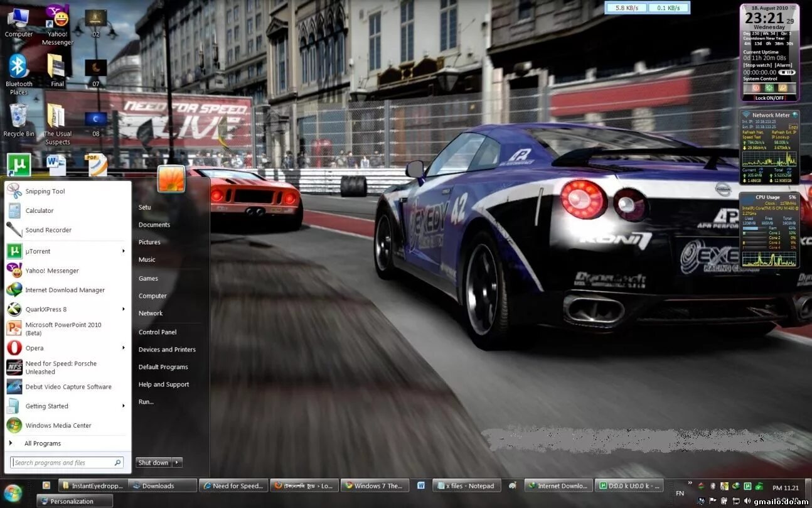Switch to Need for Speed Internet Explorer window

click(233, 485)
